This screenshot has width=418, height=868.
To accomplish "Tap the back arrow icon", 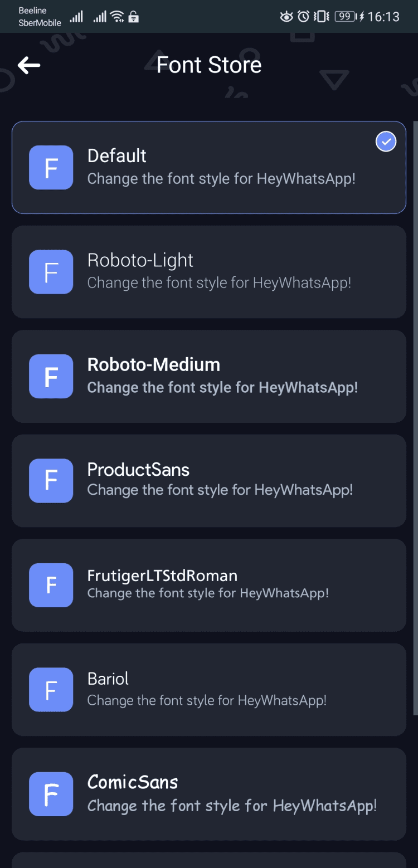I will 29,65.
